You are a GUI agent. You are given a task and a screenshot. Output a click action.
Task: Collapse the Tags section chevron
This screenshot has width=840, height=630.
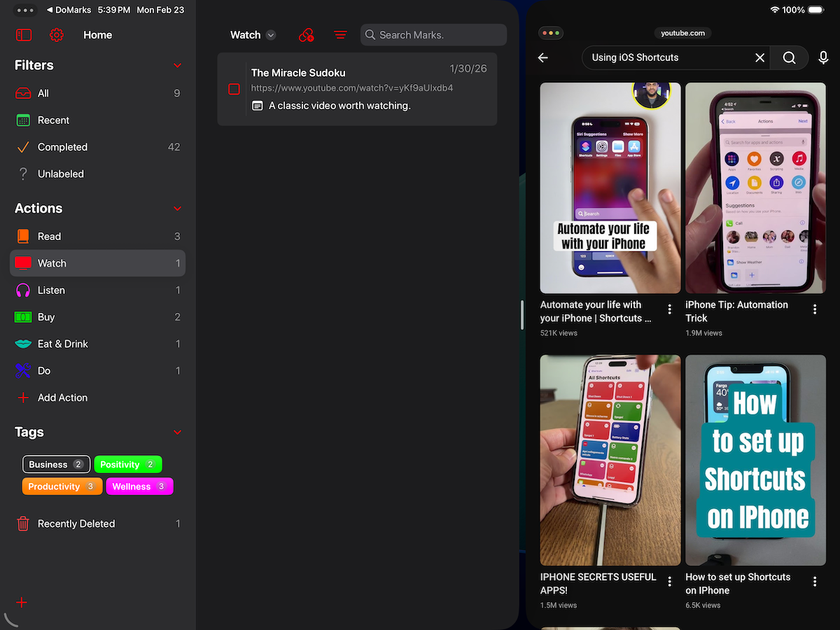click(177, 433)
